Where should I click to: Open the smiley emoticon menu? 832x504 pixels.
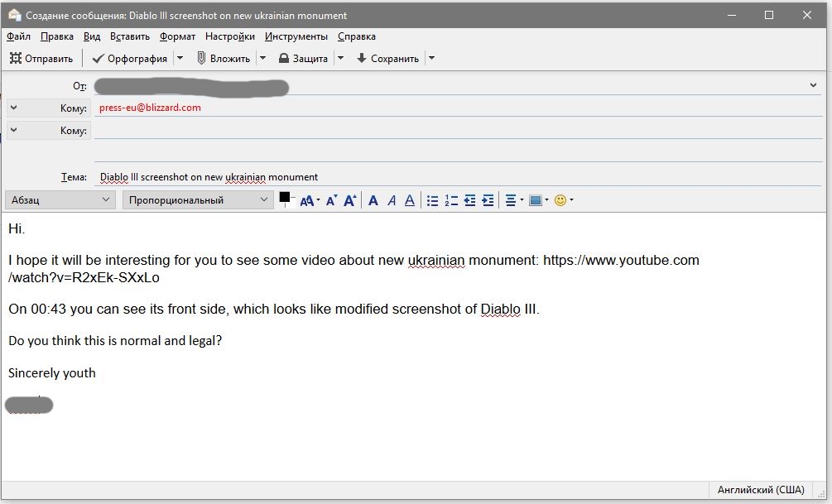564,200
